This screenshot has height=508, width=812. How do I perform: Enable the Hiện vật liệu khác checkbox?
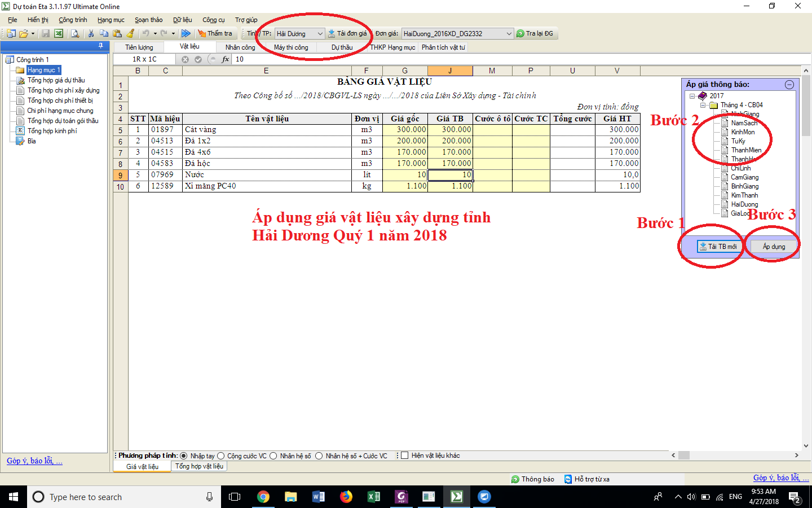pyautogui.click(x=404, y=456)
